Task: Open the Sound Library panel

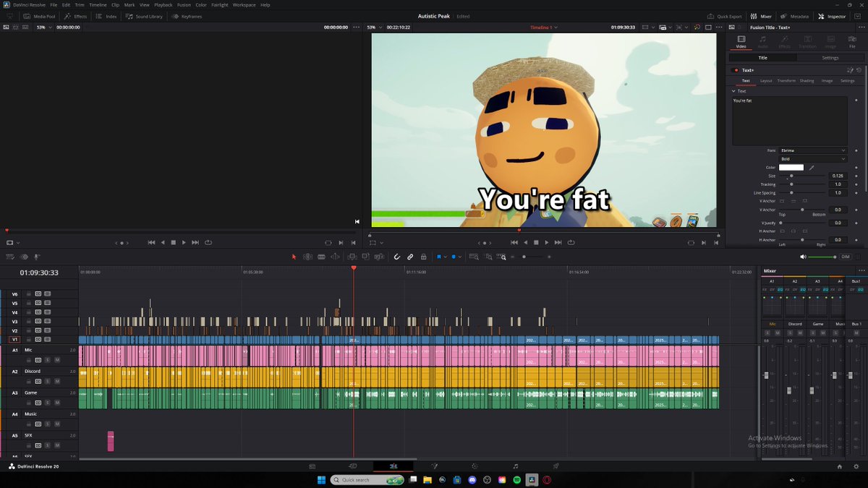Action: [148, 16]
